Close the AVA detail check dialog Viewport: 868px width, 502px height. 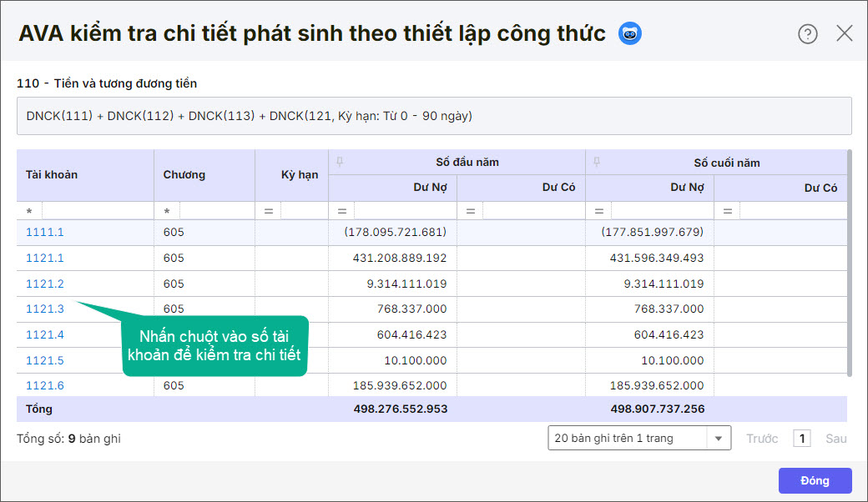(845, 33)
